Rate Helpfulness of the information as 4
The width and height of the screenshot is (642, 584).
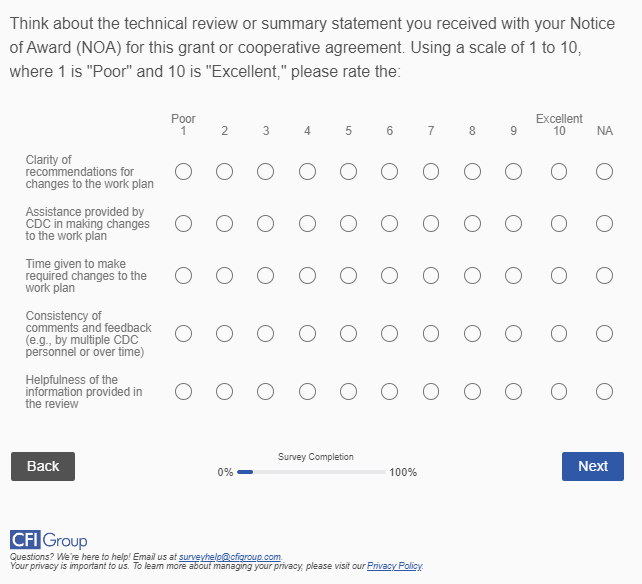[x=307, y=391]
